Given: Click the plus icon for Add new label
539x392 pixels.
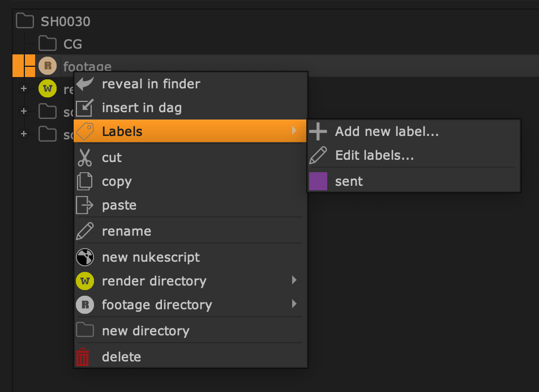Looking at the screenshot, I should tap(318, 131).
